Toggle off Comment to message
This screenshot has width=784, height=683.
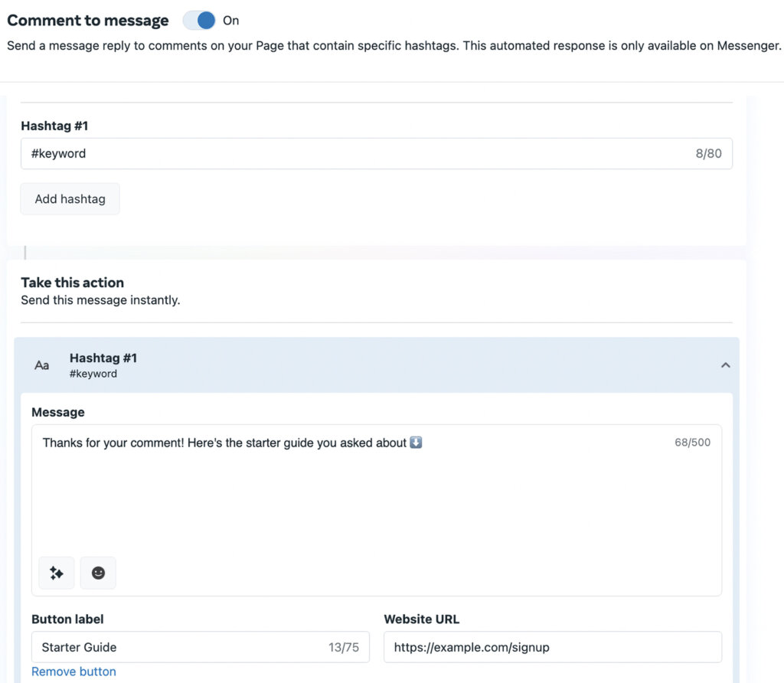point(198,20)
